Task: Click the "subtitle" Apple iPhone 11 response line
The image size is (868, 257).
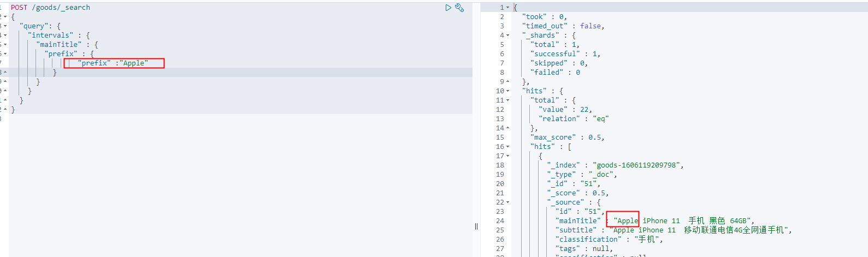Action: click(674, 230)
